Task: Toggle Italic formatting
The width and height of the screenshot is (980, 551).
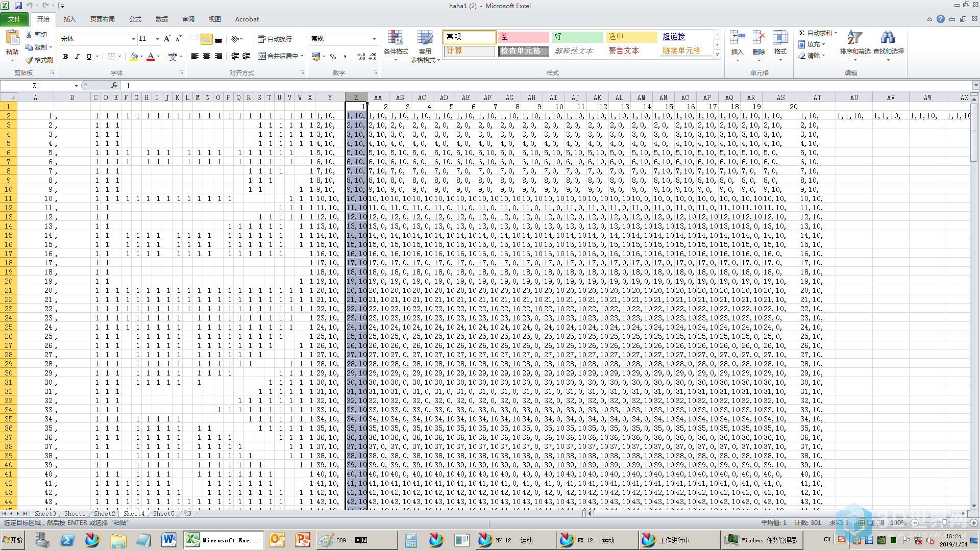Action: pos(77,57)
